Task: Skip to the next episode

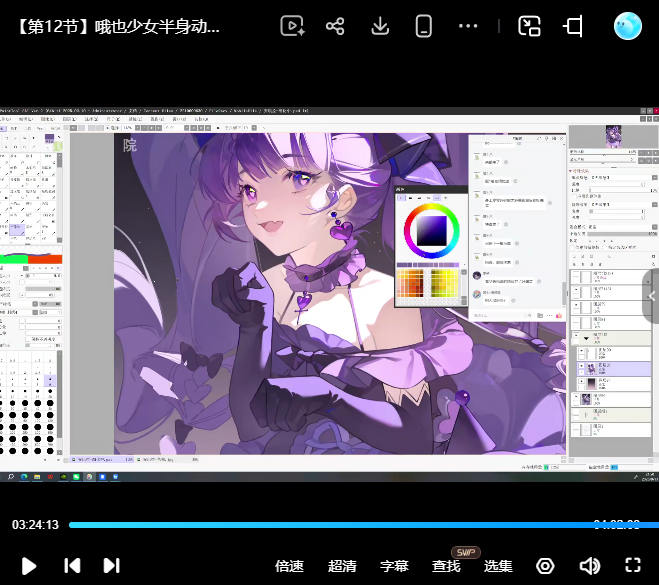Action: [x=111, y=566]
